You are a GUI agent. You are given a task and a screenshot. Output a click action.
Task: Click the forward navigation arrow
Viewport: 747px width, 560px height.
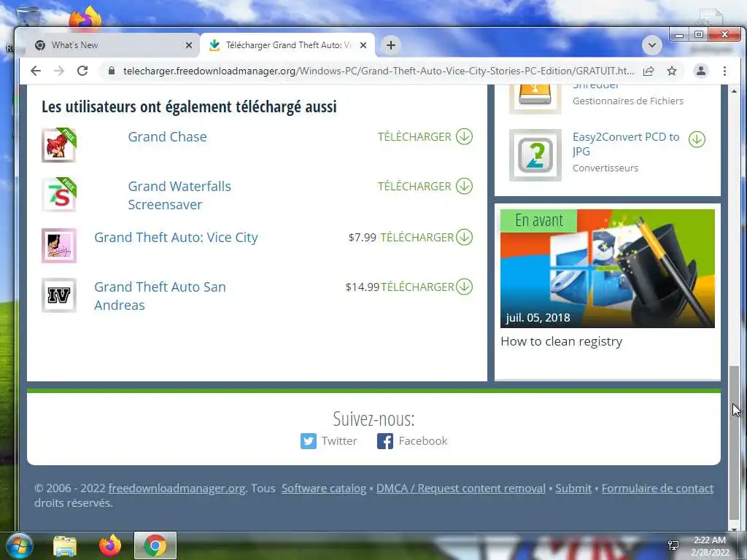pyautogui.click(x=59, y=71)
